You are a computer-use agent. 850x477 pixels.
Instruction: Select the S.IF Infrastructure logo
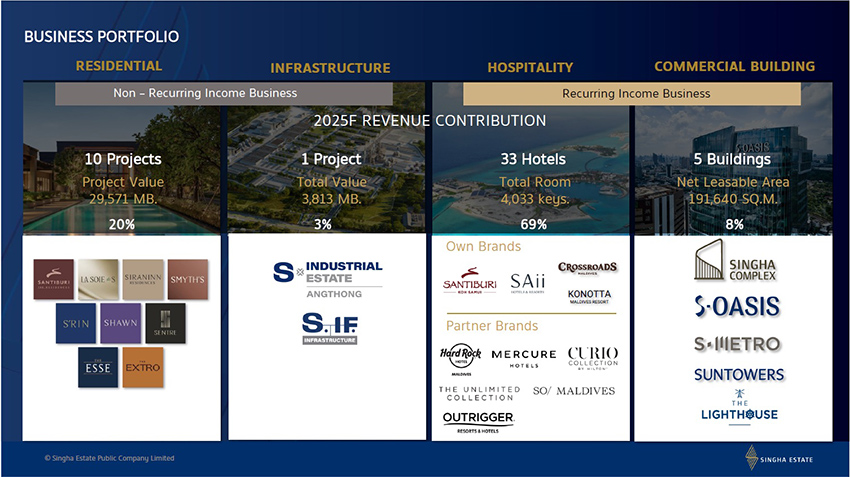click(x=330, y=328)
